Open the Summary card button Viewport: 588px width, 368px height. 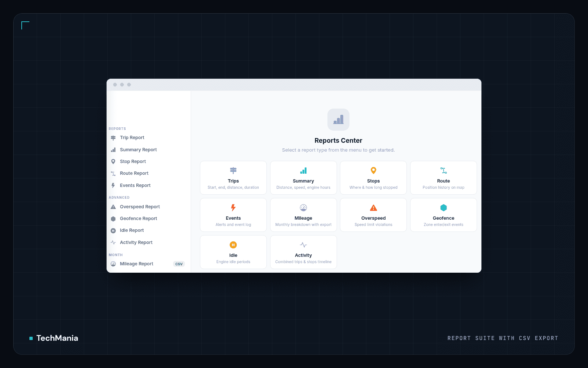pos(304,178)
